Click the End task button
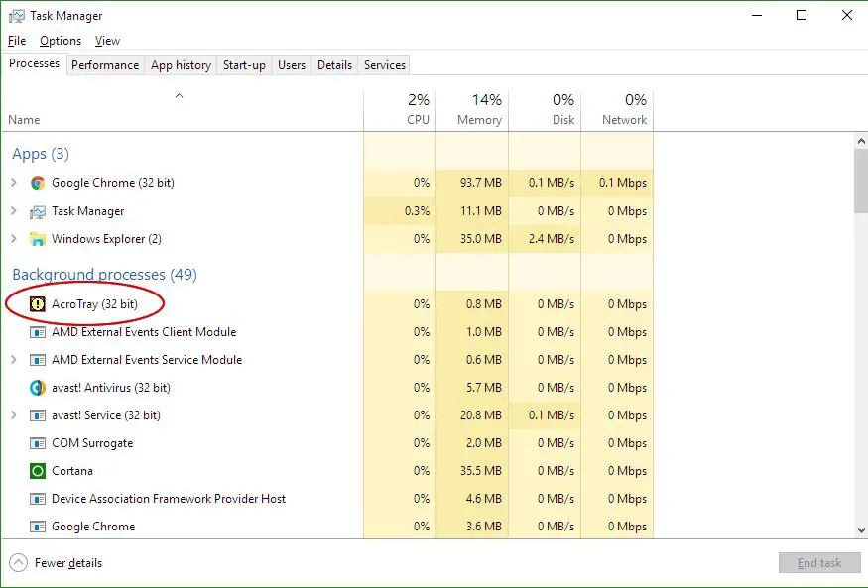The height and width of the screenshot is (588, 868). [818, 563]
